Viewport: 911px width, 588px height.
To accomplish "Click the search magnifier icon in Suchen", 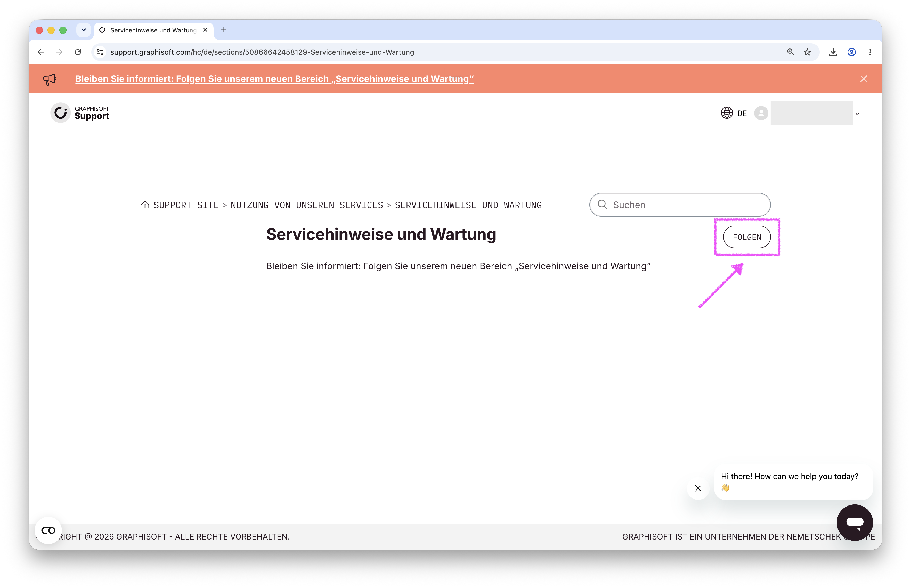I will (603, 205).
